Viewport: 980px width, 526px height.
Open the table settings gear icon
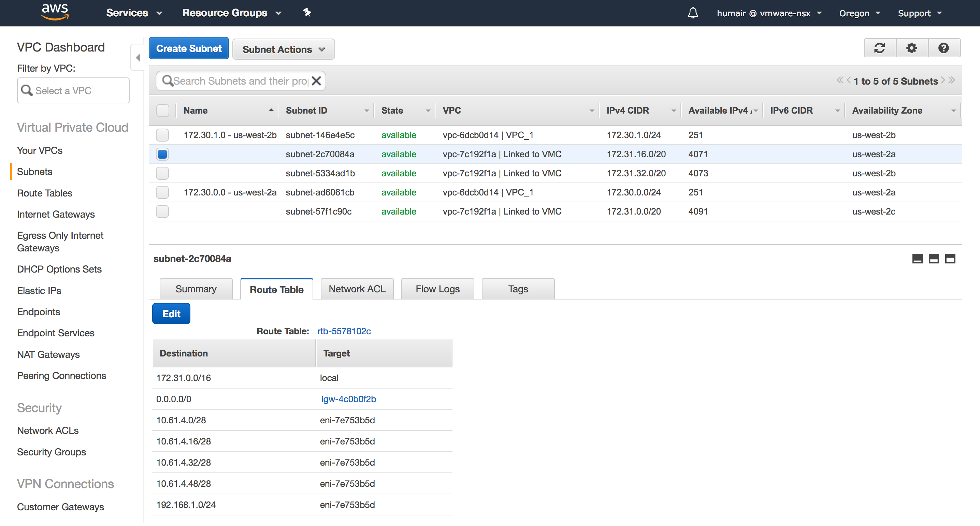pyautogui.click(x=911, y=48)
